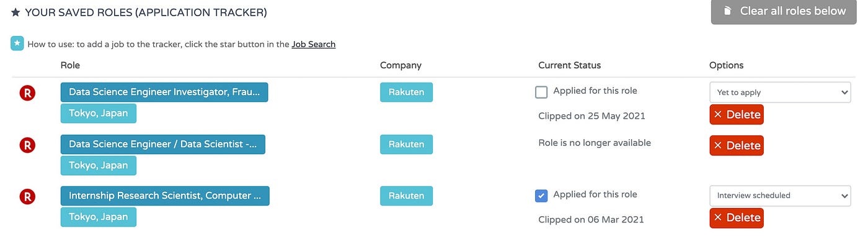Click the Rakuten logo beside Internship Research Scientist
The height and width of the screenshot is (236, 868).
[x=27, y=196]
